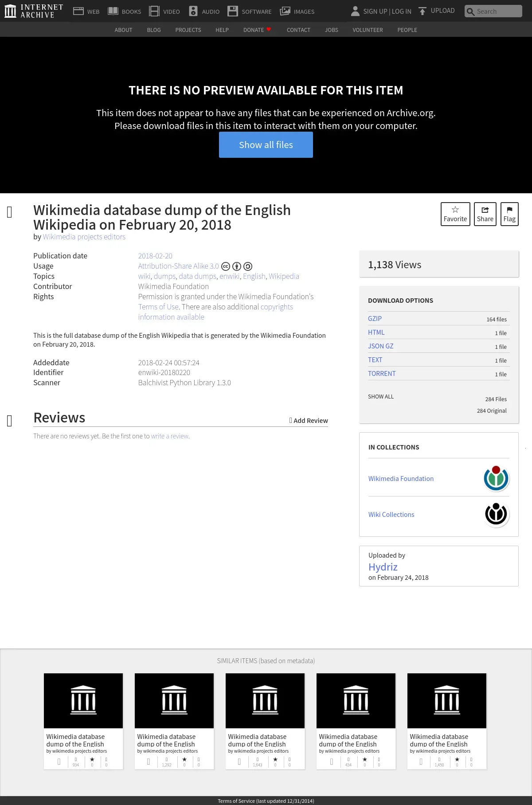Click the Creative Commons license icon
The height and width of the screenshot is (805, 532).
click(x=226, y=266)
